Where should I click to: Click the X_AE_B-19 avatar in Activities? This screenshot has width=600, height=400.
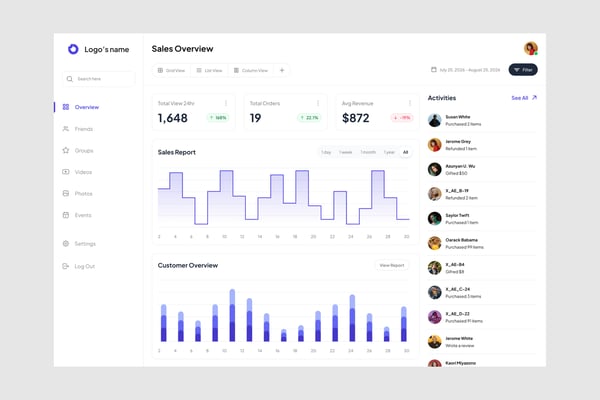[435, 194]
